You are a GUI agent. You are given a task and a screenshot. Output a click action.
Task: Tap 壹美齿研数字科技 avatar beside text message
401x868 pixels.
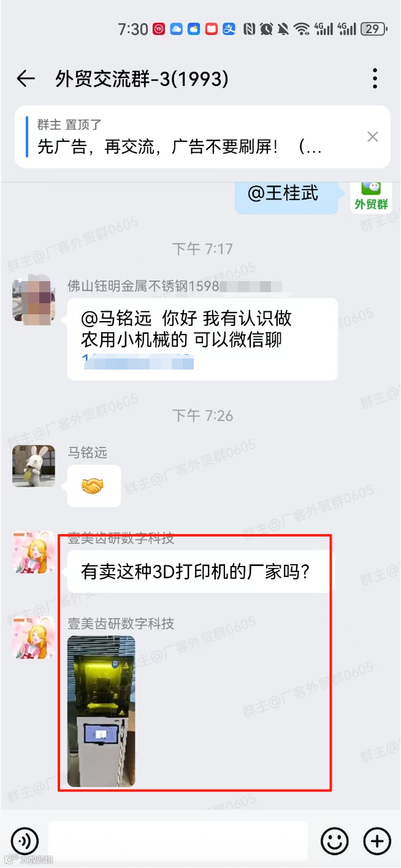pos(34,552)
